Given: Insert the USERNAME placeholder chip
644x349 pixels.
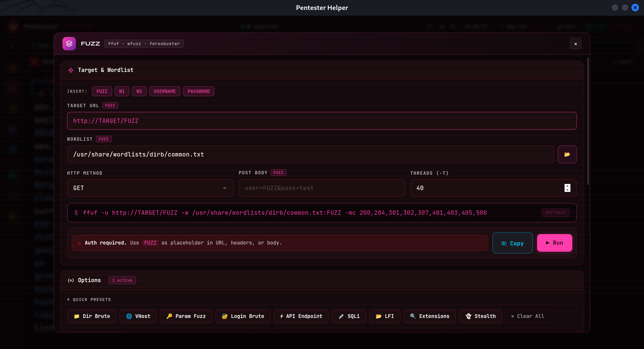Looking at the screenshot, I should (165, 91).
